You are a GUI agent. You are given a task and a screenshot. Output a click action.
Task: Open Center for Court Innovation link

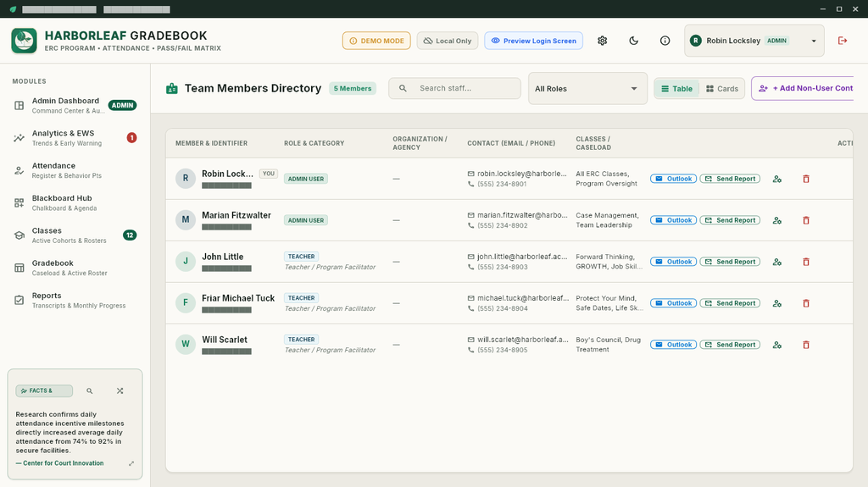click(60, 463)
